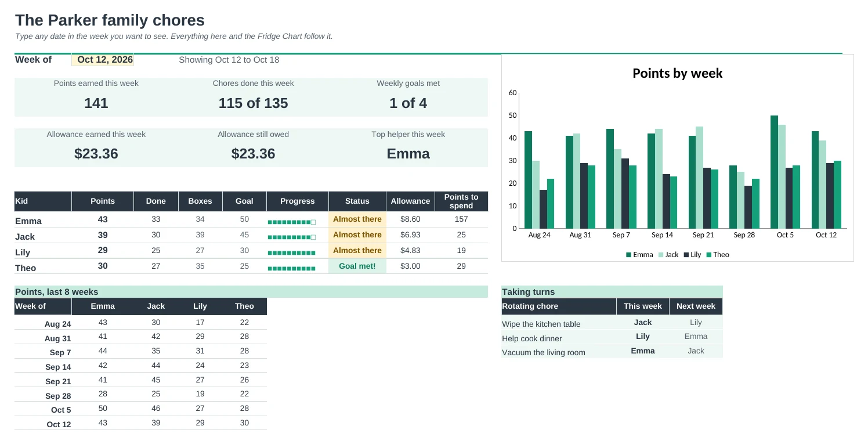Select Theo's progress bar cell
Image resolution: width=868 pixels, height=444 pixels.
297,266
